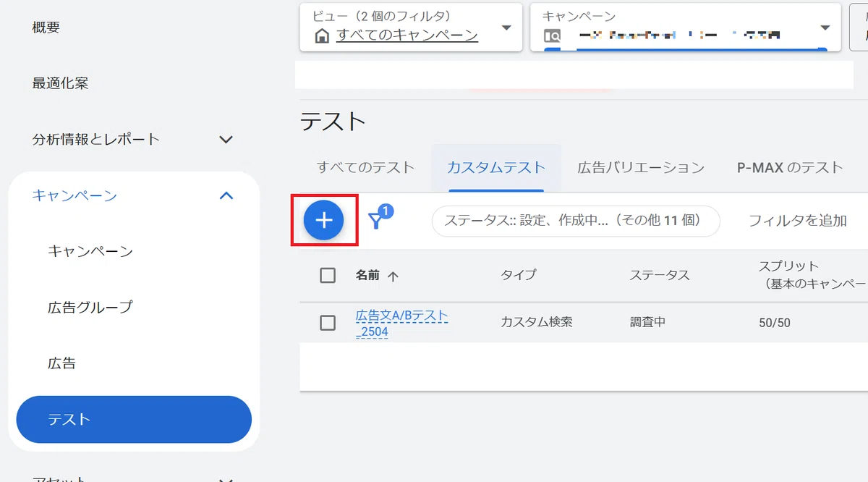Click the search campaign icon in campaign selector

pos(552,35)
